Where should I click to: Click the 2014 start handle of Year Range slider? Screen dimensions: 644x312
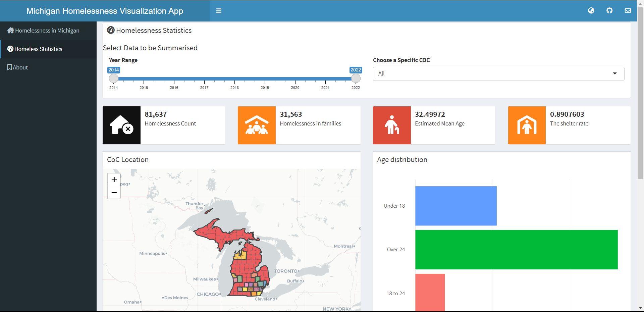[x=114, y=78]
